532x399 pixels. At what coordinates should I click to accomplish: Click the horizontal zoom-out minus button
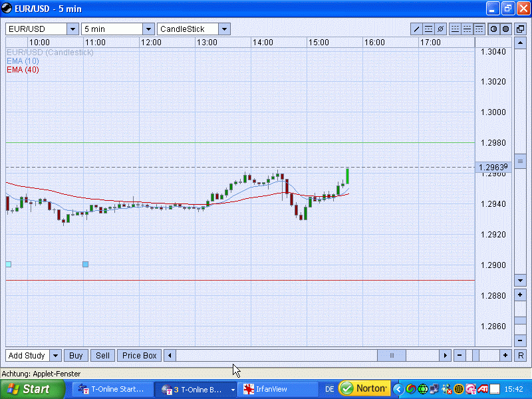point(460,356)
